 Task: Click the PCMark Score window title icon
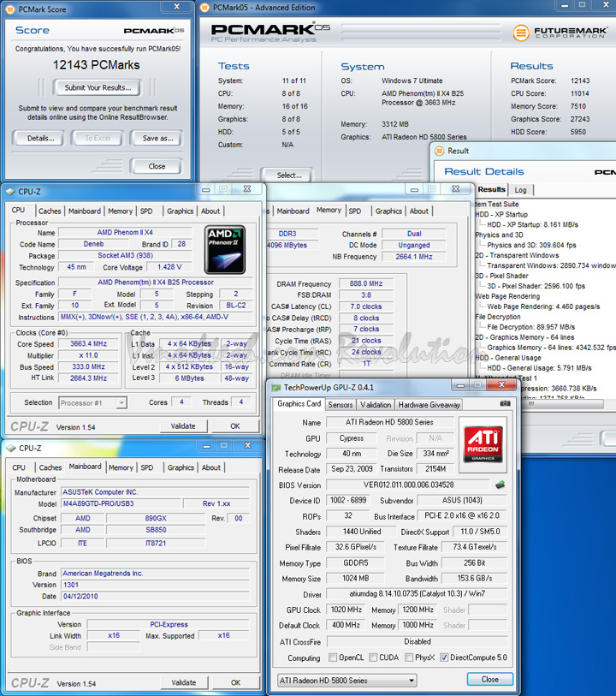tap(10, 9)
